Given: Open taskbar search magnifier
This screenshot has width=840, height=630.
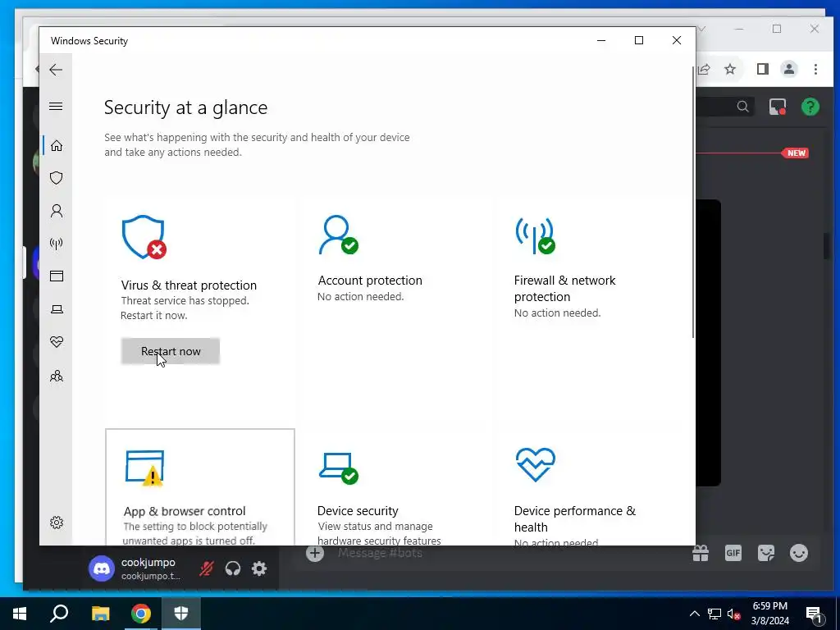Looking at the screenshot, I should pyautogui.click(x=59, y=614).
